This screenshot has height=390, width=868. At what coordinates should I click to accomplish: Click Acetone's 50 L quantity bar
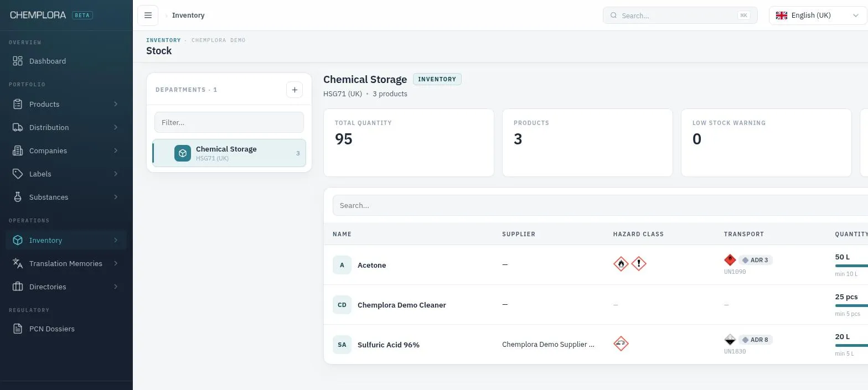(x=851, y=266)
